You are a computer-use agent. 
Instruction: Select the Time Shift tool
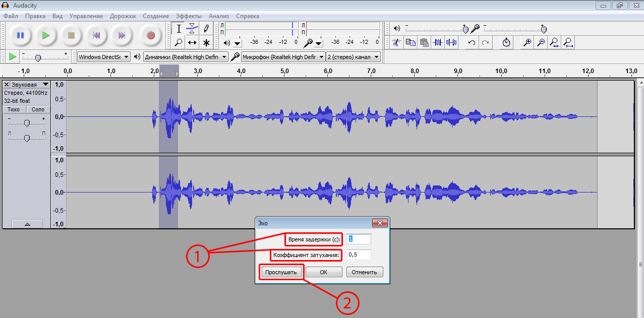pyautogui.click(x=192, y=42)
